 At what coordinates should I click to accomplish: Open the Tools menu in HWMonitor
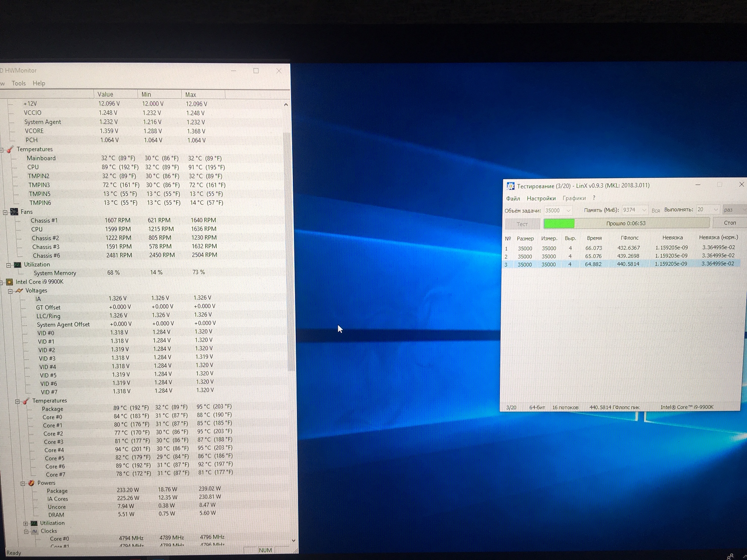tap(19, 83)
